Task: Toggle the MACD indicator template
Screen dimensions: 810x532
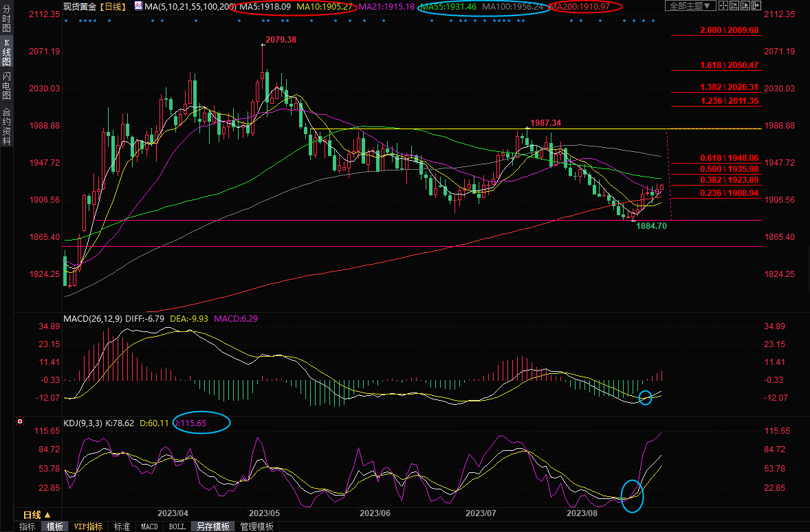Action: (149, 527)
